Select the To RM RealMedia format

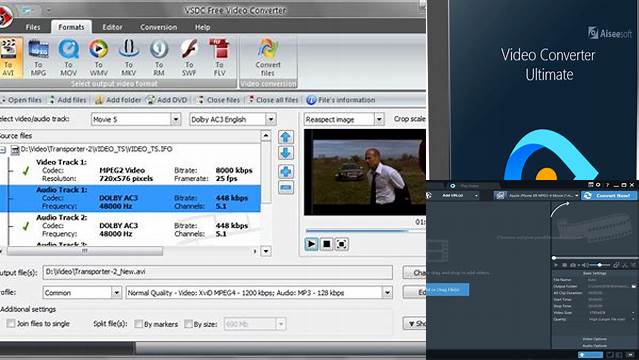159,57
